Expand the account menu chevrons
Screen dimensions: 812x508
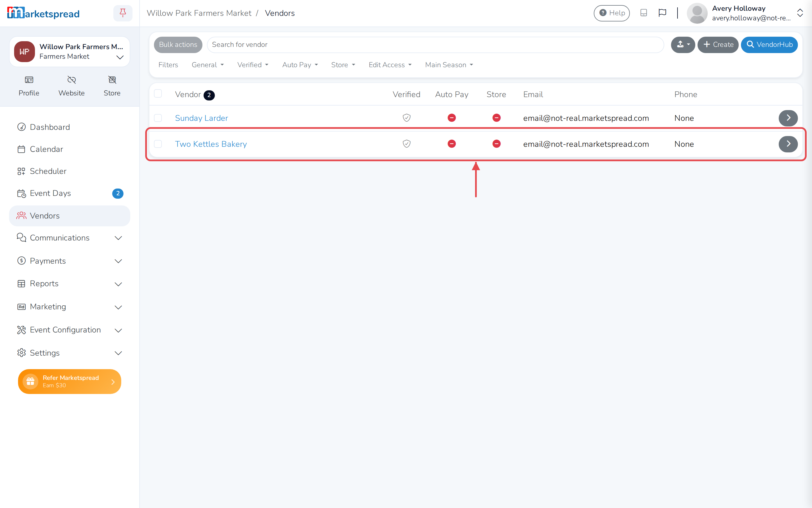[800, 13]
